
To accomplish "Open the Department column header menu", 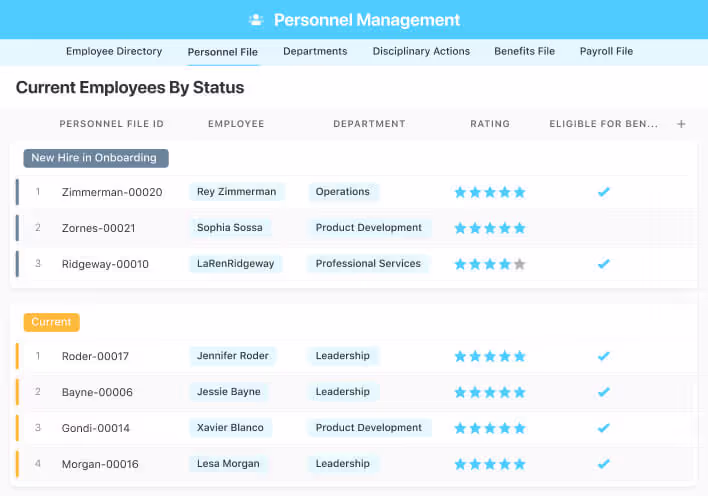I will [x=369, y=124].
